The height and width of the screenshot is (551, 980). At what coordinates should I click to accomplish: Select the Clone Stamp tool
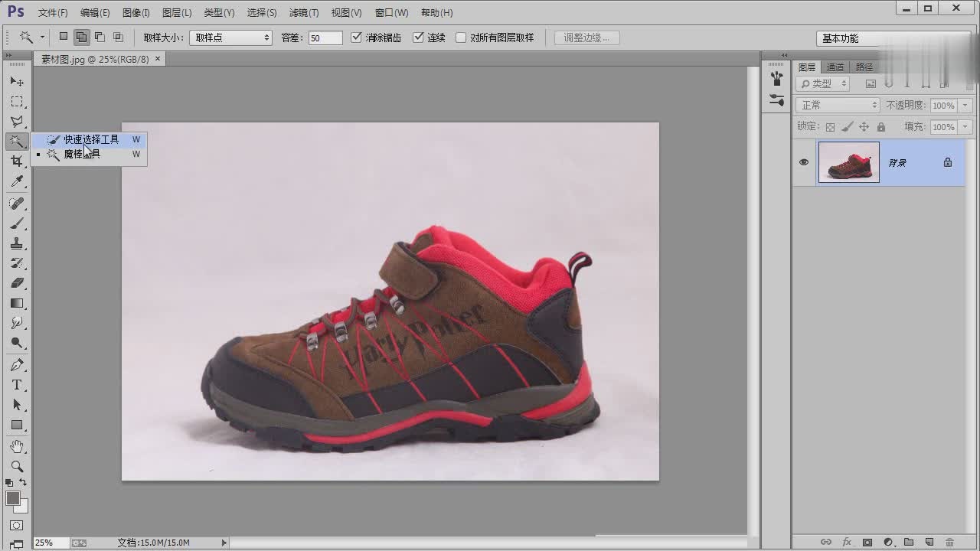17,243
